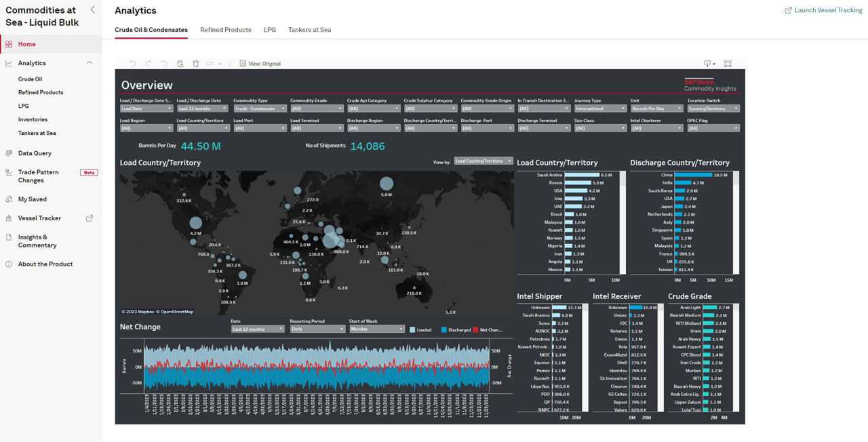This screenshot has height=442, width=868.
Task: Enter full screen using the toolbar icon
Action: pyautogui.click(x=728, y=64)
